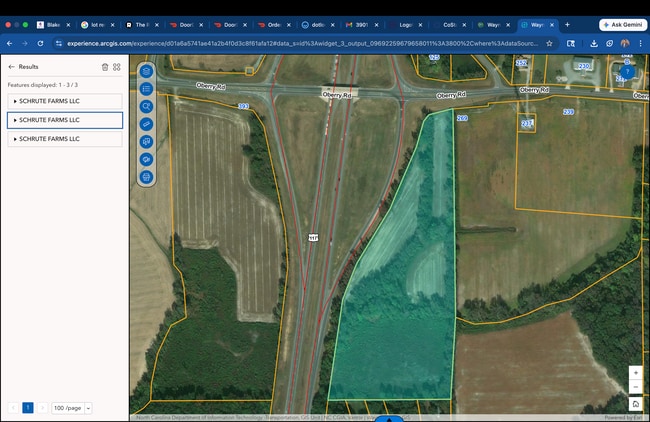
Task: Select the Measure ruler tool
Action: tap(147, 124)
